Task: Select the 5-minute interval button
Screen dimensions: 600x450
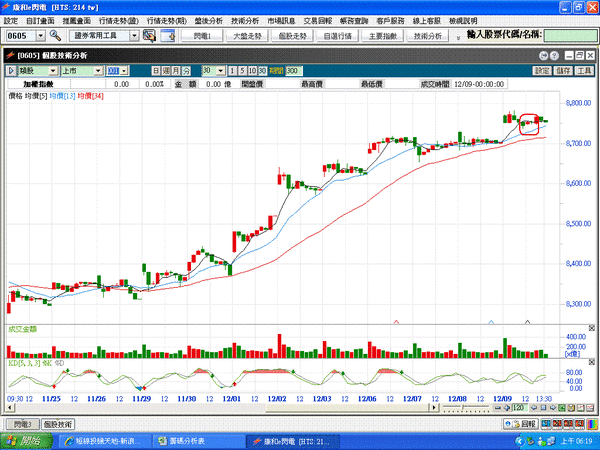Action: pos(243,71)
